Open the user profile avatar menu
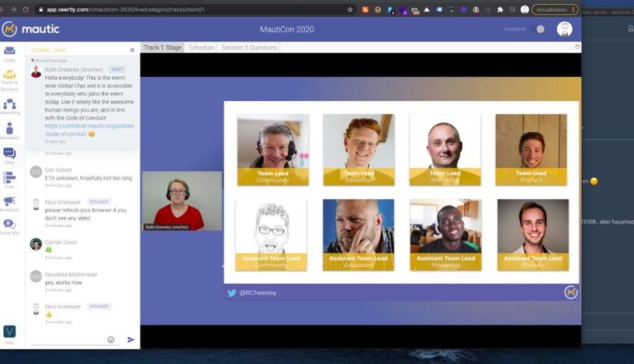The height and width of the screenshot is (364, 634). coord(565,29)
